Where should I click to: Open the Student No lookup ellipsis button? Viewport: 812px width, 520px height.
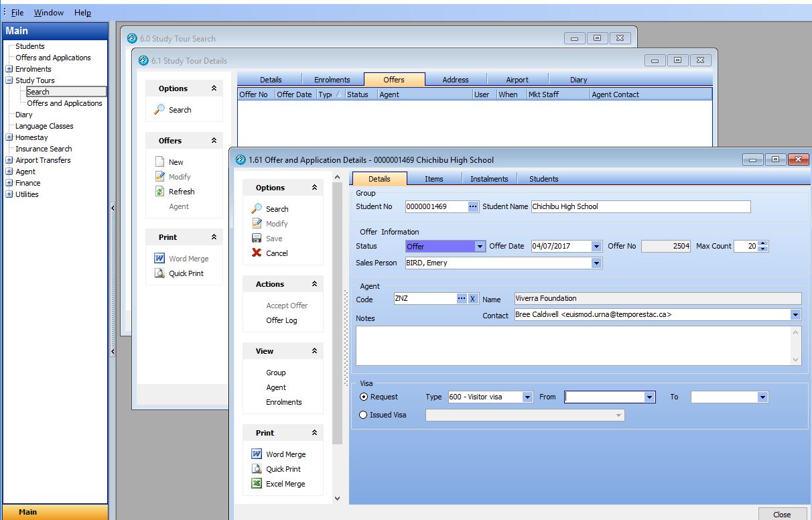coord(473,206)
